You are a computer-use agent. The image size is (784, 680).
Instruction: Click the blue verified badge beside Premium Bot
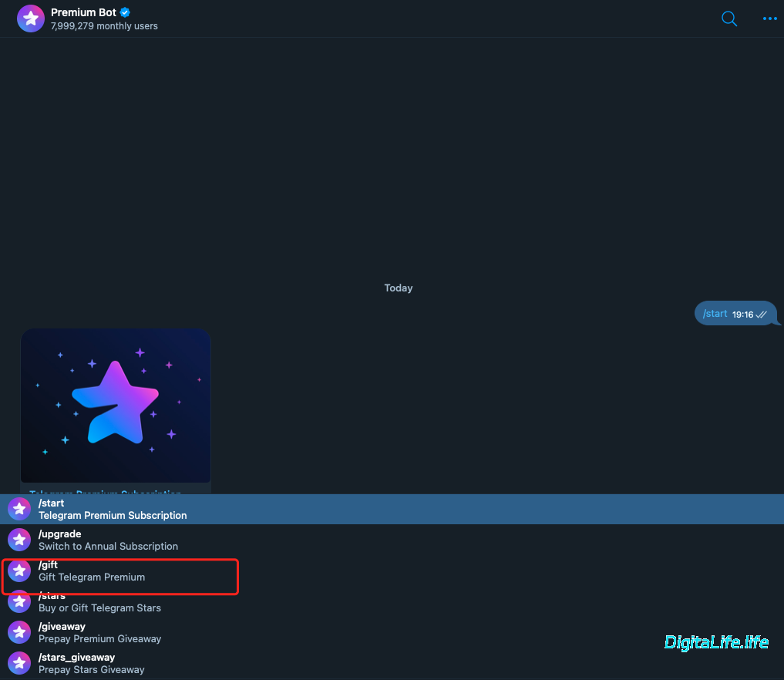pos(125,12)
